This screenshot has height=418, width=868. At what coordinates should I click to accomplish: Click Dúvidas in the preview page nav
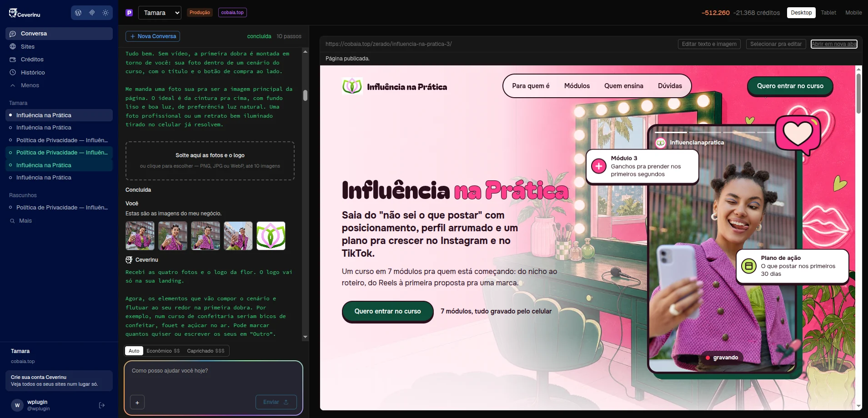670,86
